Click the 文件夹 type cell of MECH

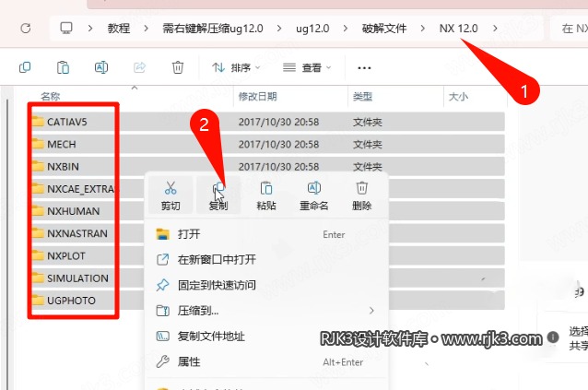pos(367,145)
